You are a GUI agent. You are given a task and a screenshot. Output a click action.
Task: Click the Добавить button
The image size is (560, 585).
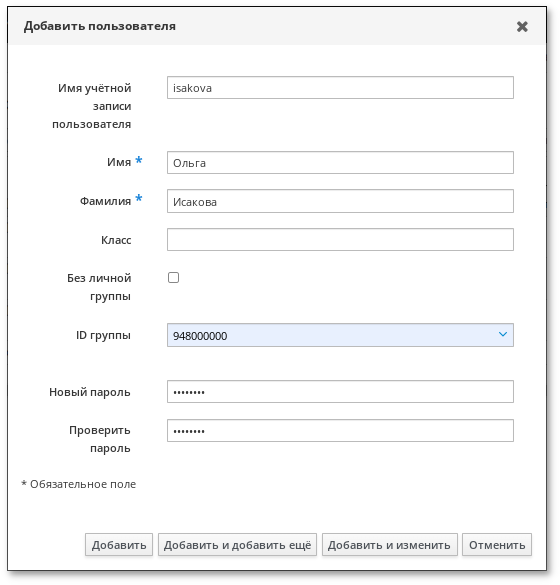[119, 545]
